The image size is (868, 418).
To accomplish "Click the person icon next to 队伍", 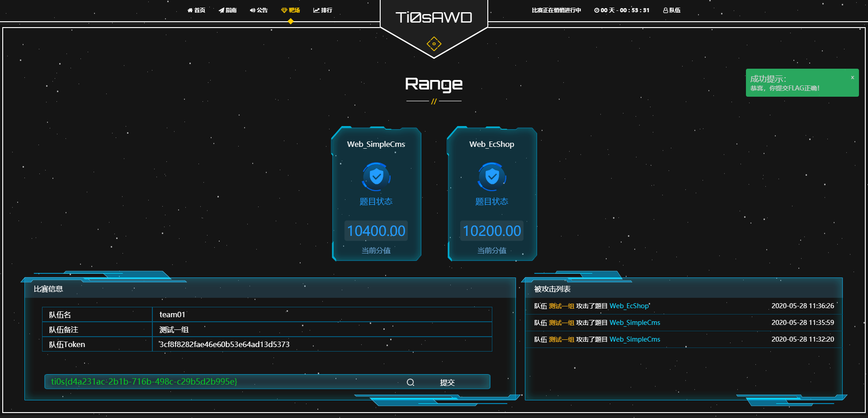I will [x=665, y=10].
